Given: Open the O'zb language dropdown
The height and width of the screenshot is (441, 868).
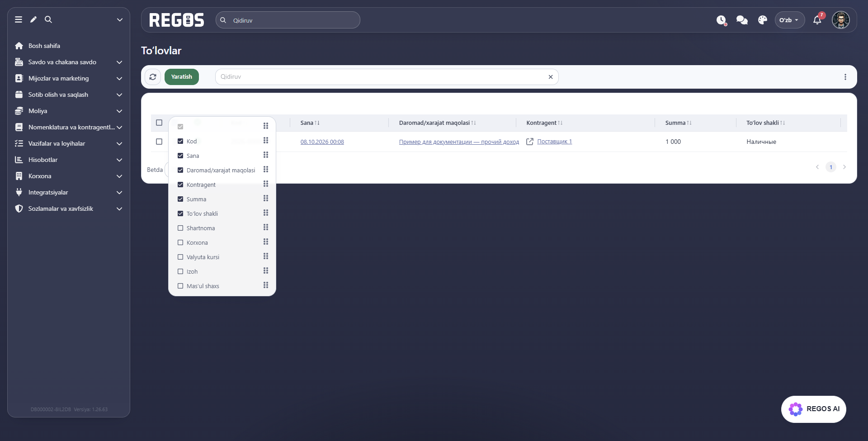Looking at the screenshot, I should pyautogui.click(x=789, y=20).
